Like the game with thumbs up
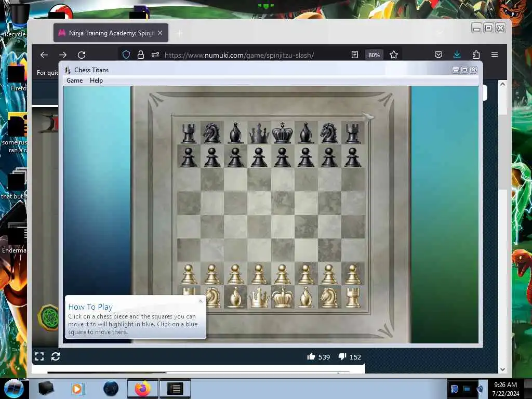Viewport: 532px width, 399px height. pyautogui.click(x=311, y=356)
